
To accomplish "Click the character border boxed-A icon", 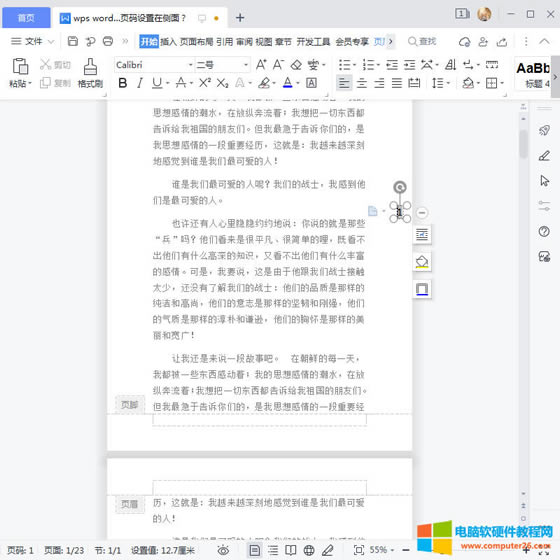I will click(x=311, y=83).
